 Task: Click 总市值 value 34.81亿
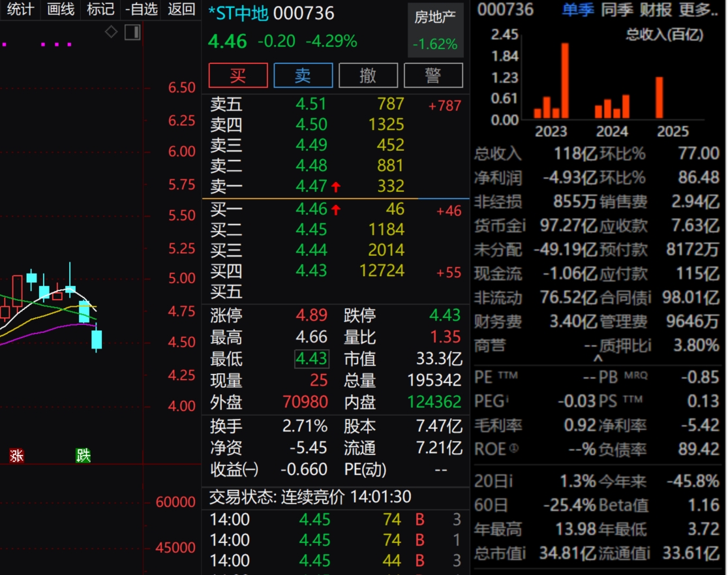pos(568,553)
